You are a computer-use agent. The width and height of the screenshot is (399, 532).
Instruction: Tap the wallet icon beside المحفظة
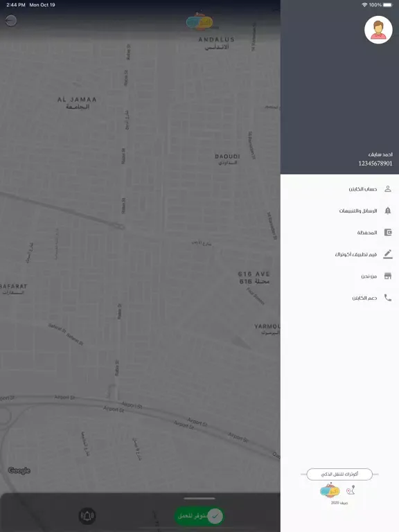coord(388,233)
